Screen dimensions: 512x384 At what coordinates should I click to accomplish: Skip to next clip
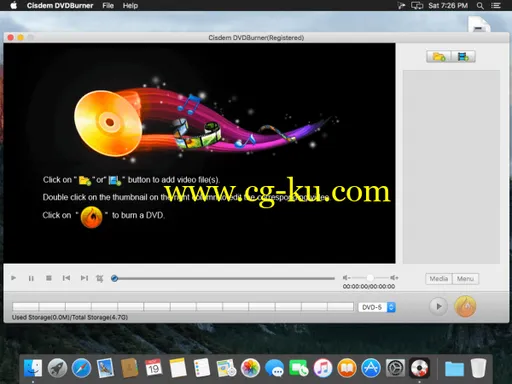tap(84, 278)
